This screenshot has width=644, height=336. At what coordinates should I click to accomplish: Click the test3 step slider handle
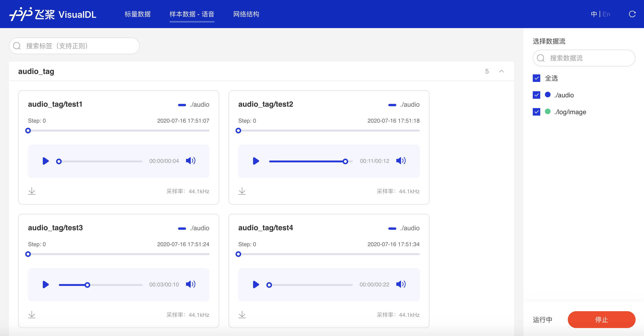coord(28,254)
